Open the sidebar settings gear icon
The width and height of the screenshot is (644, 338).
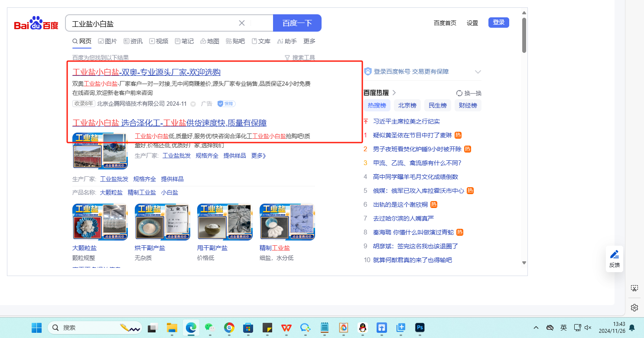click(634, 308)
